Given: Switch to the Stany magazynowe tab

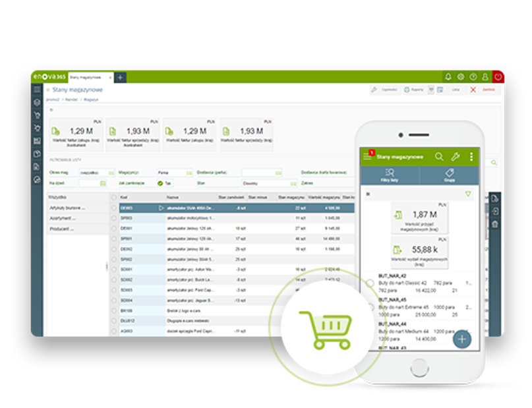Looking at the screenshot, I should [x=88, y=77].
